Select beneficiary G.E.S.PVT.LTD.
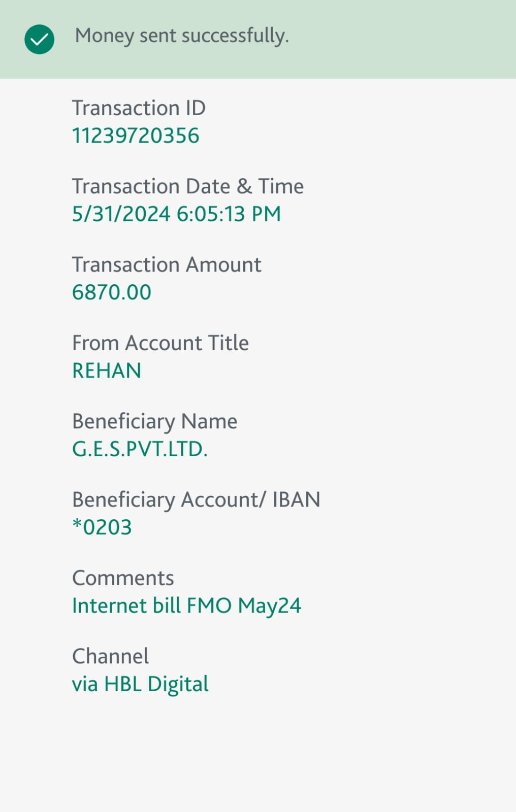Image resolution: width=516 pixels, height=812 pixels. click(140, 449)
